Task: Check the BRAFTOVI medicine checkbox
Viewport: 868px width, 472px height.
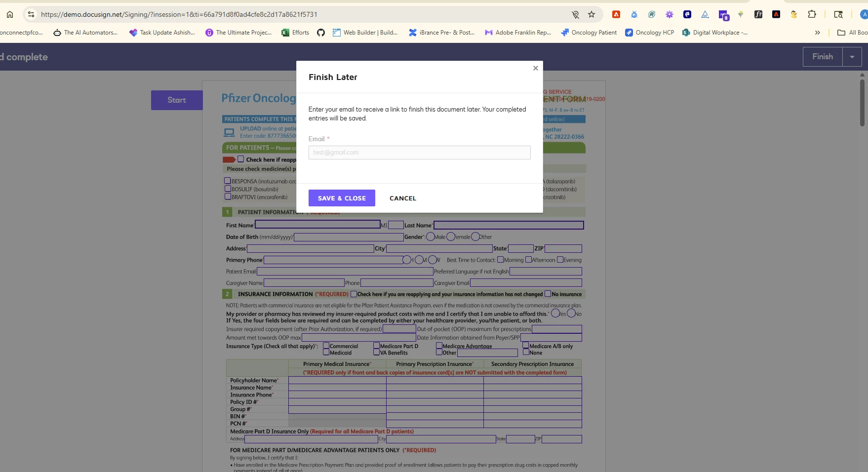Action: coord(228,197)
